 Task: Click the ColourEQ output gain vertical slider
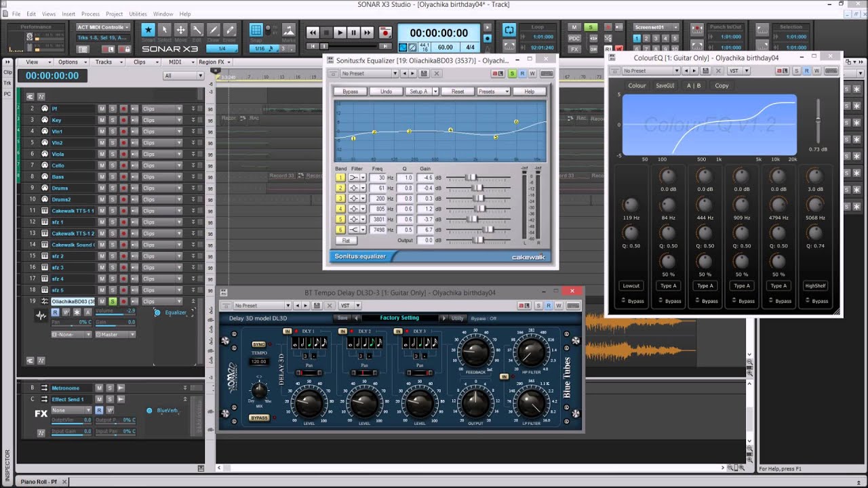(x=818, y=121)
